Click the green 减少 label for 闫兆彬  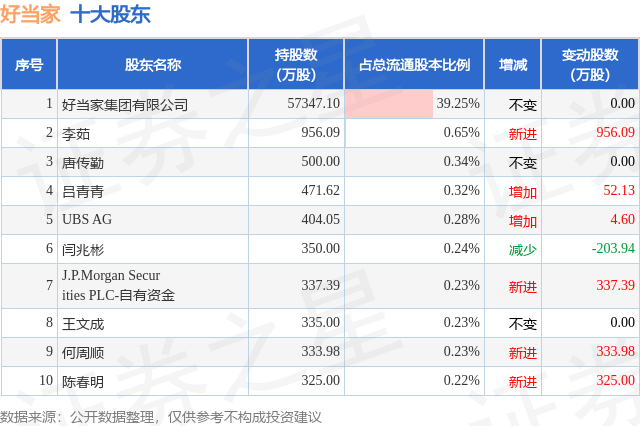tap(522, 249)
